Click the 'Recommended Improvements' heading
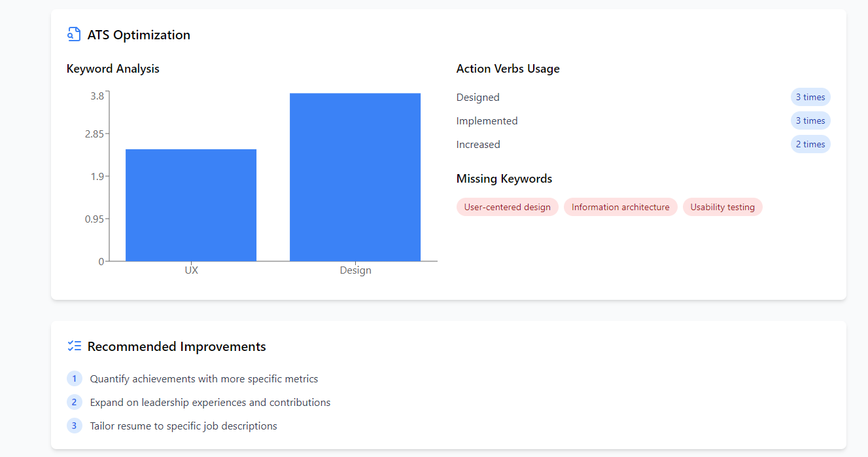 pos(177,347)
